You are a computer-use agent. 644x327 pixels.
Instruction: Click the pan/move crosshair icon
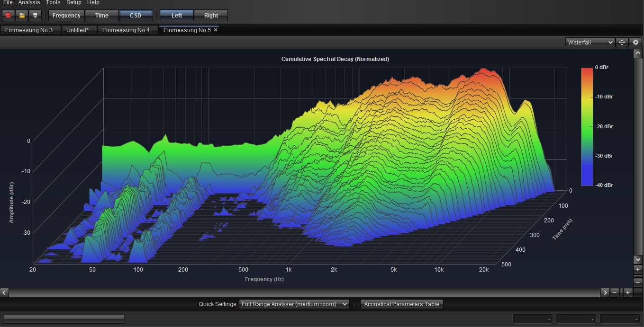click(x=622, y=43)
